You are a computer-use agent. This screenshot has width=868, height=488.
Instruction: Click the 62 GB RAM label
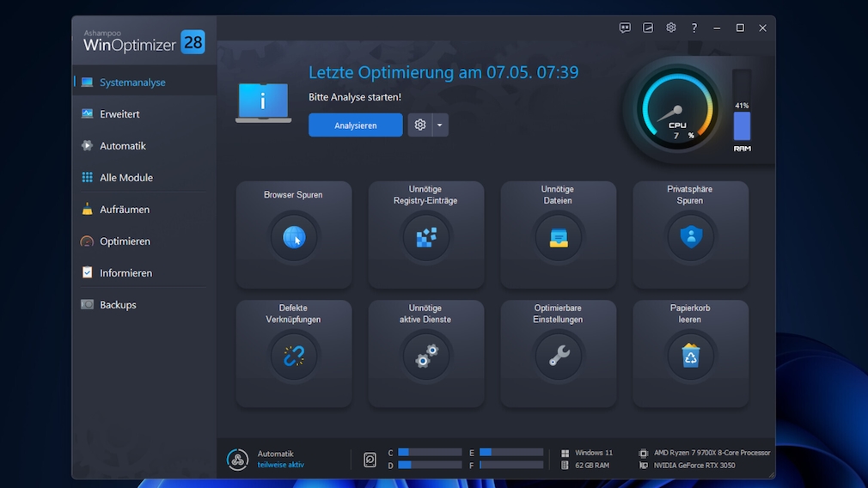click(x=592, y=466)
